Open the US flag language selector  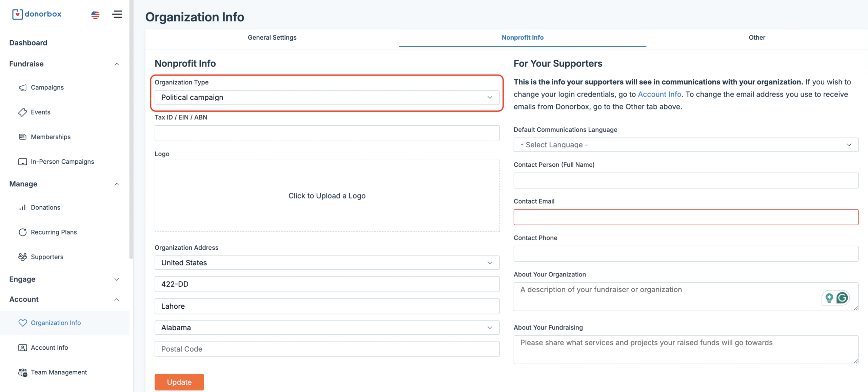(x=95, y=15)
